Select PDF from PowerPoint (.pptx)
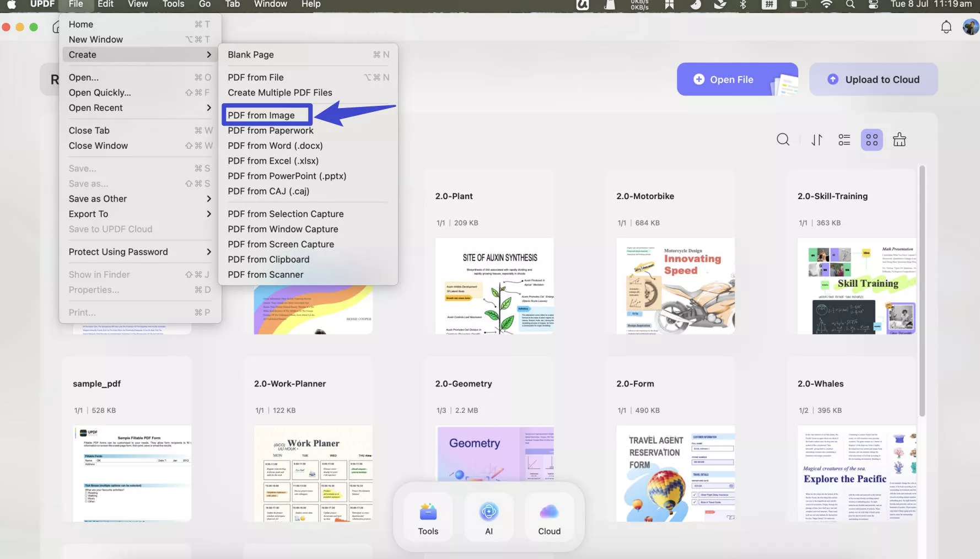The height and width of the screenshot is (559, 980). pos(308,176)
